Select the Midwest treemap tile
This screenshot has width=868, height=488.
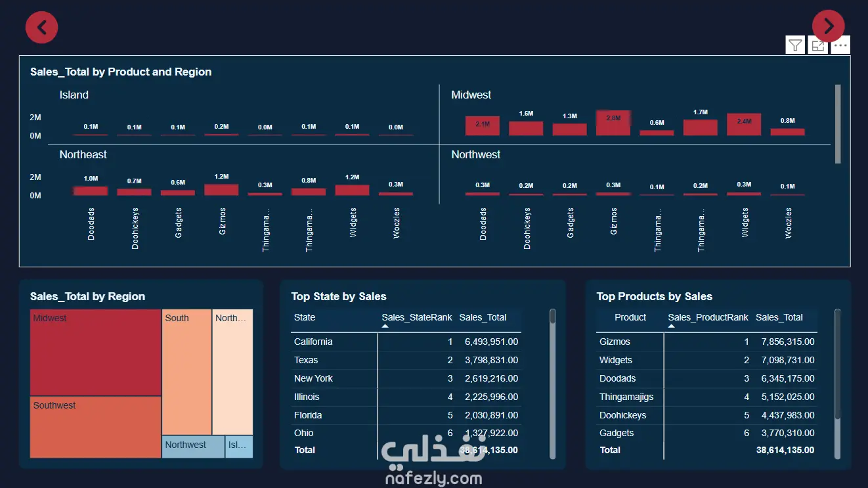(x=96, y=353)
